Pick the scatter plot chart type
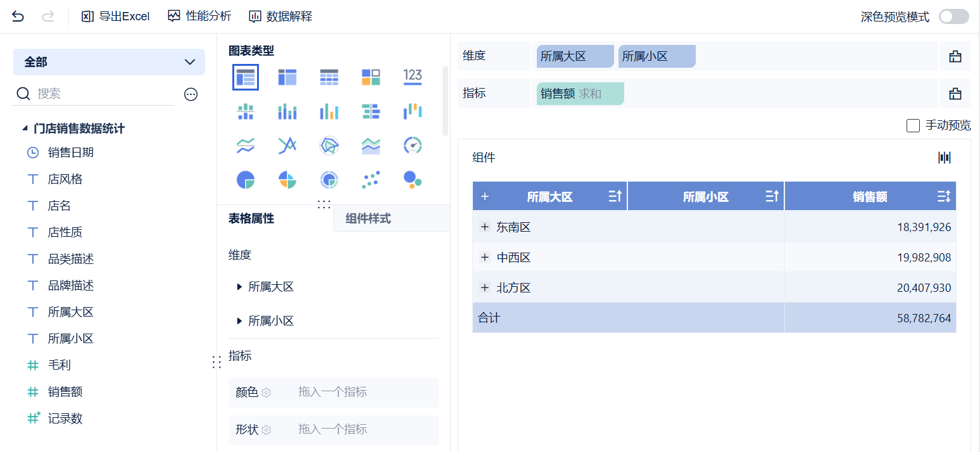The image size is (980, 452). tap(371, 180)
